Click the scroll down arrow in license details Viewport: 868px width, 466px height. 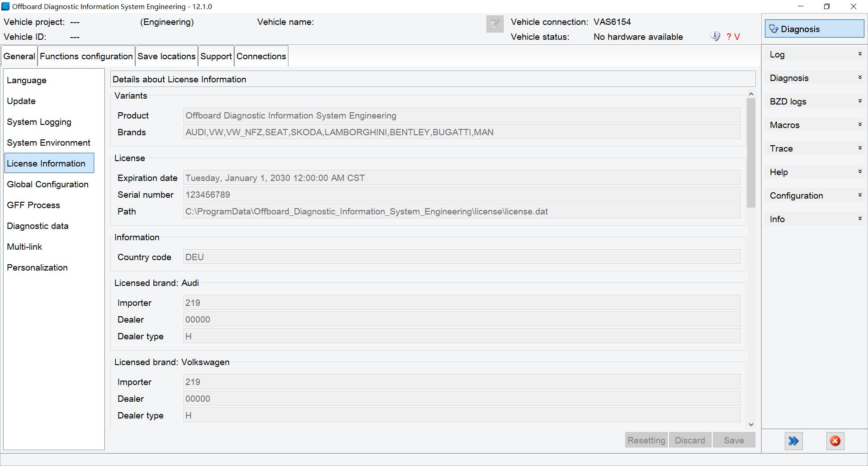click(751, 424)
